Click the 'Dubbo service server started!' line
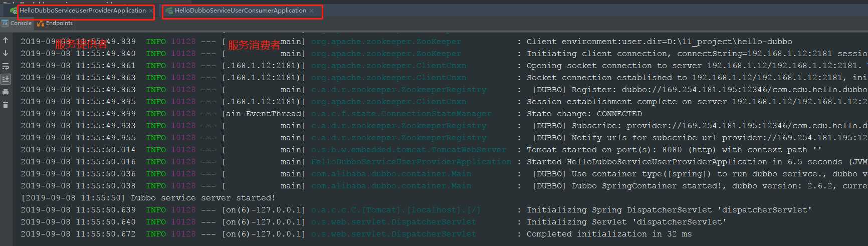The image size is (868, 246). (148, 198)
